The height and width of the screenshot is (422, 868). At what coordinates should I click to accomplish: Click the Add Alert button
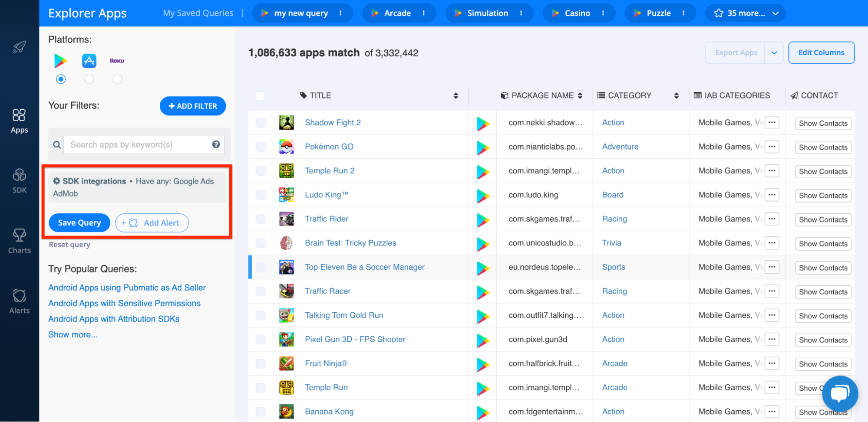(x=152, y=223)
